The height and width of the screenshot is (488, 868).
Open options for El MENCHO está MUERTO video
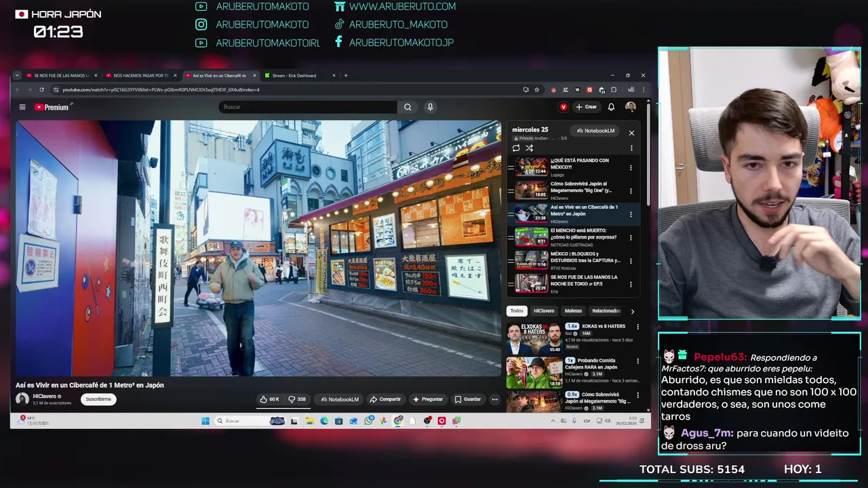(631, 237)
